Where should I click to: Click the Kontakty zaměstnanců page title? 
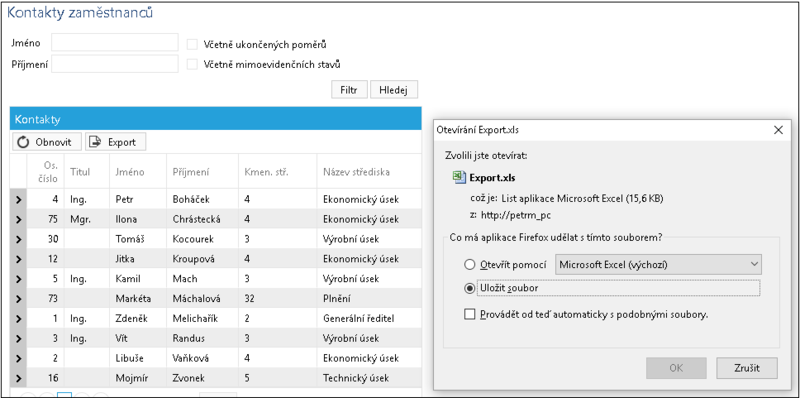[80, 13]
